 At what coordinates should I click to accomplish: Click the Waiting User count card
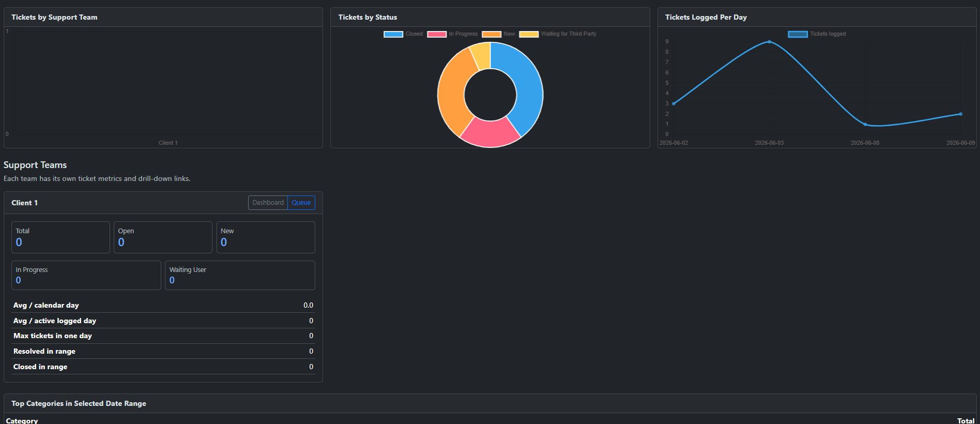[x=240, y=275]
